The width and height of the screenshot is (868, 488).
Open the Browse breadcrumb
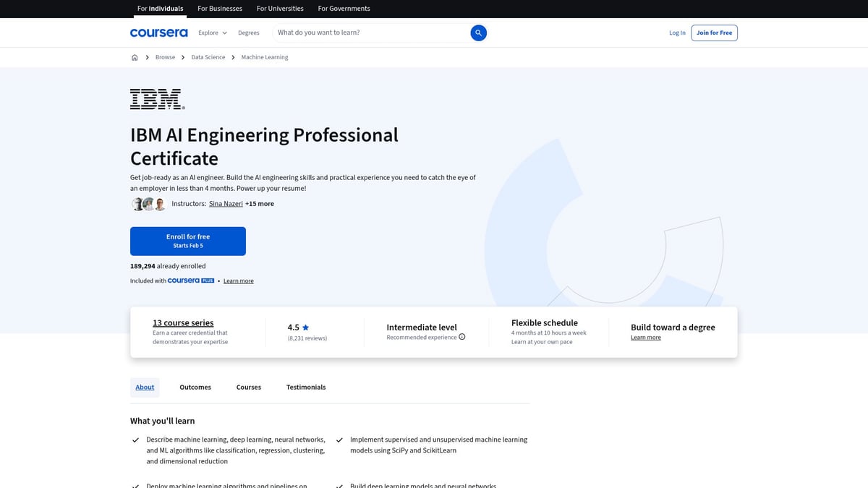[x=165, y=57]
